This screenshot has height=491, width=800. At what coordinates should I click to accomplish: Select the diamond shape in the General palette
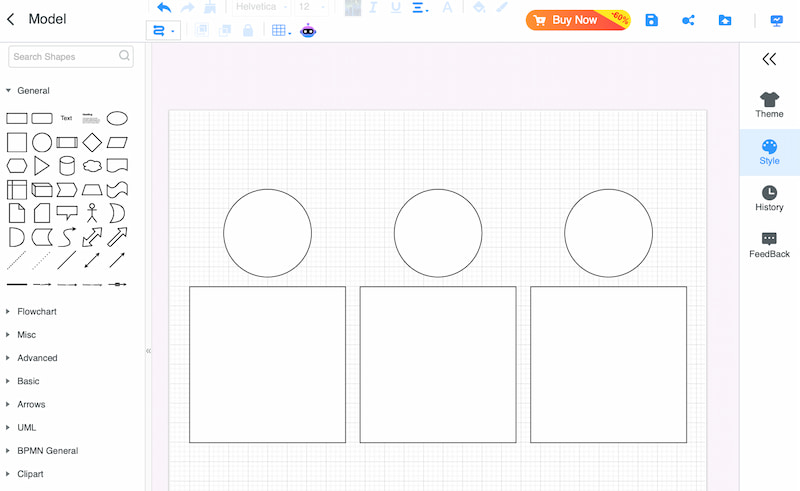click(x=92, y=142)
